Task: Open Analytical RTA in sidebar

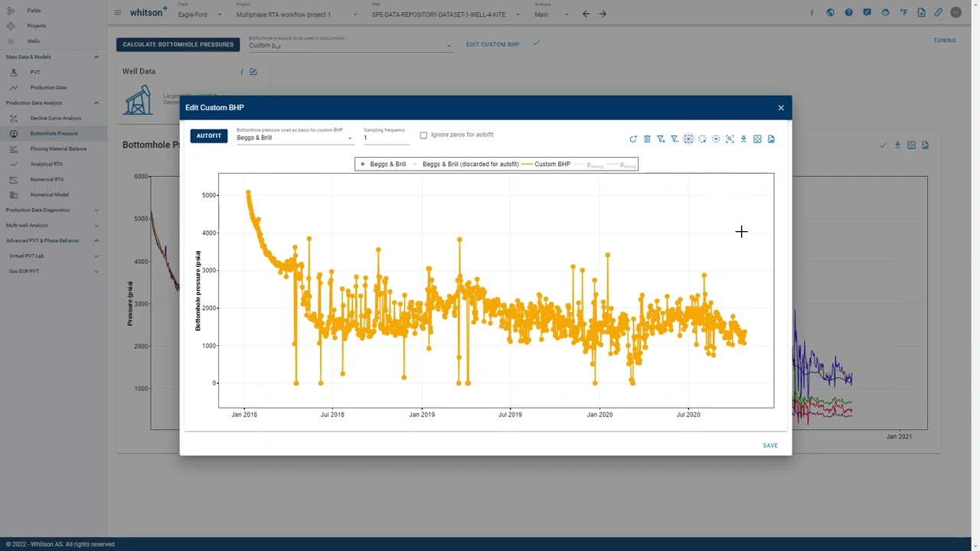Action: point(47,164)
